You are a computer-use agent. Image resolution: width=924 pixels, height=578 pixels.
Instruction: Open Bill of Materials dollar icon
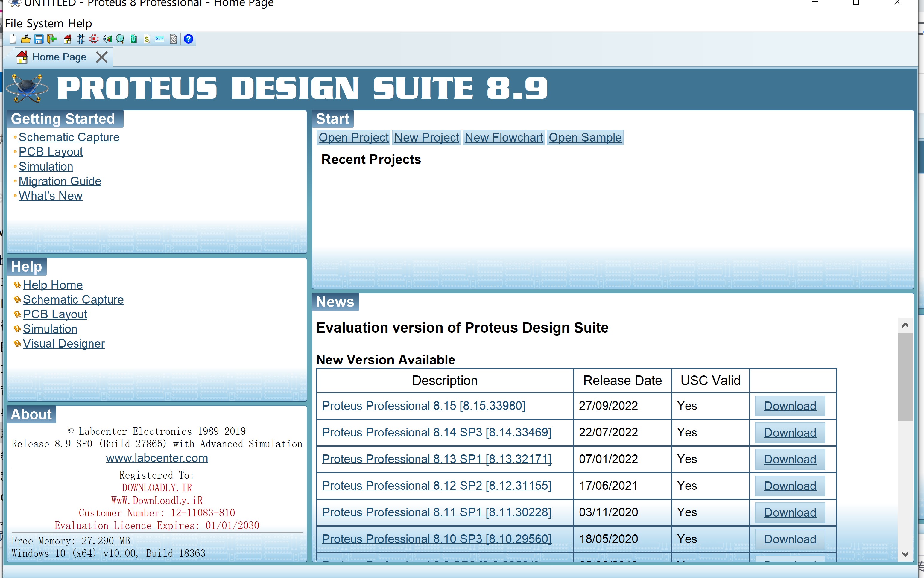coord(147,39)
